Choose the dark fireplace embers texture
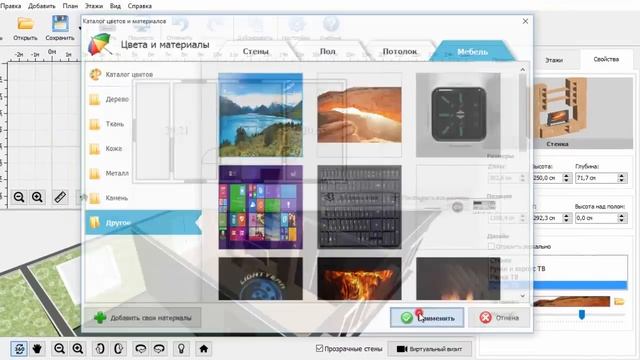Screen dimensions: 640x360 tap(458, 279)
